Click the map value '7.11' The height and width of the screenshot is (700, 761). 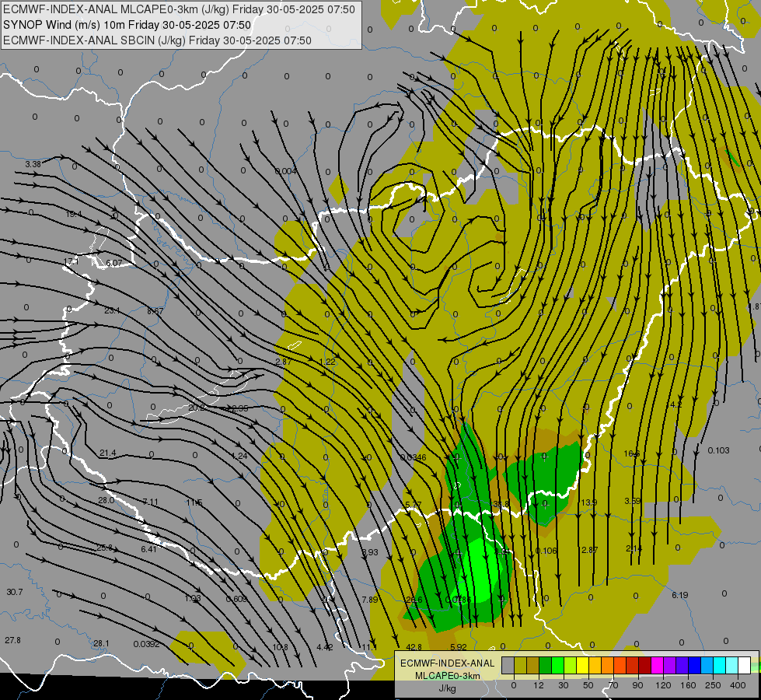pyautogui.click(x=151, y=502)
